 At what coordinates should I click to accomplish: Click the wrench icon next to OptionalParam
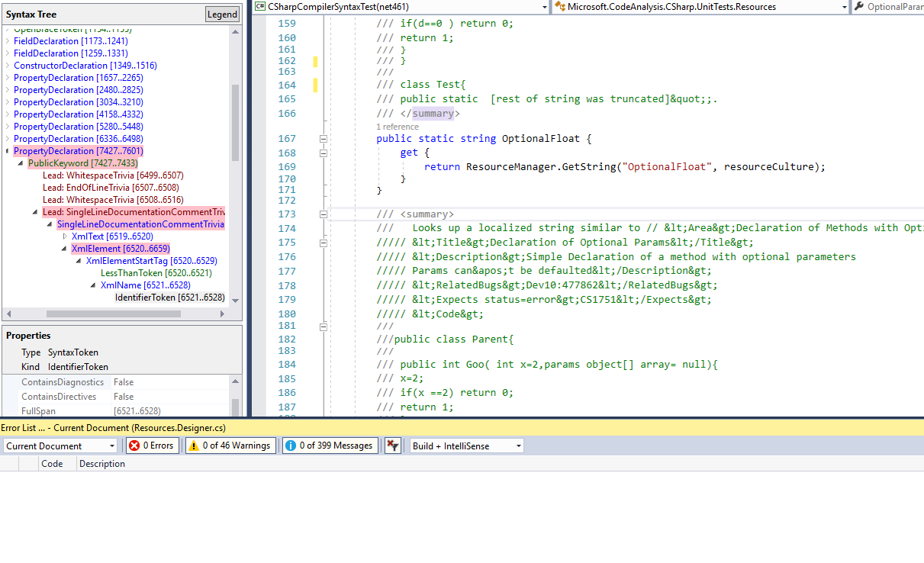click(x=860, y=6)
